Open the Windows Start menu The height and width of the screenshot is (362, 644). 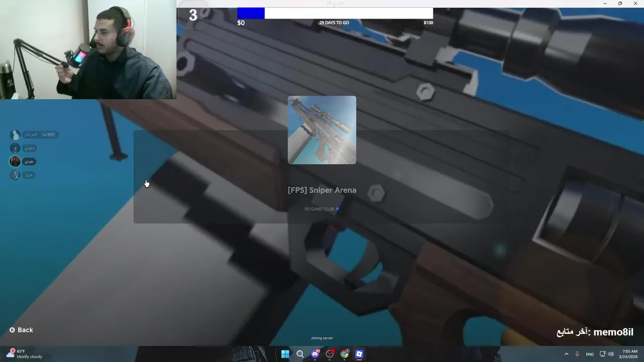coord(285,354)
